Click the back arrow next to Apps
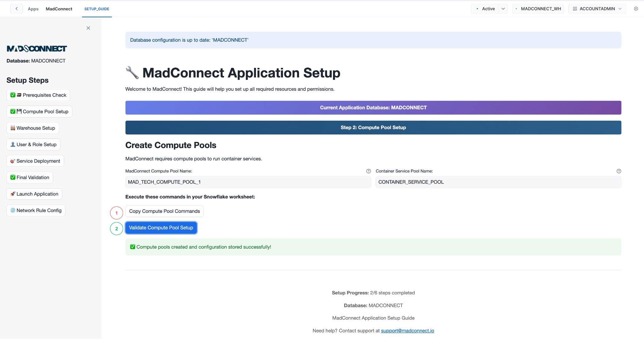The width and height of the screenshot is (644, 339). [x=17, y=9]
